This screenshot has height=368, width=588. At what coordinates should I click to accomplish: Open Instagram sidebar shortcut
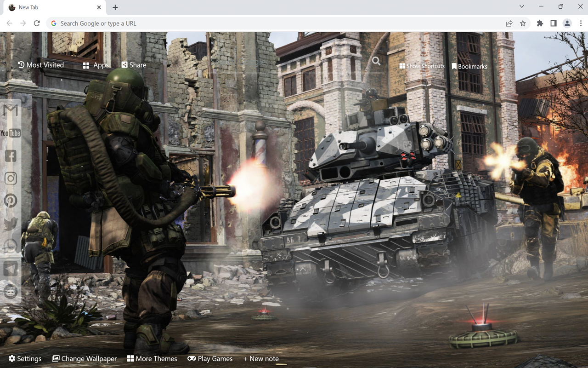coord(11,178)
